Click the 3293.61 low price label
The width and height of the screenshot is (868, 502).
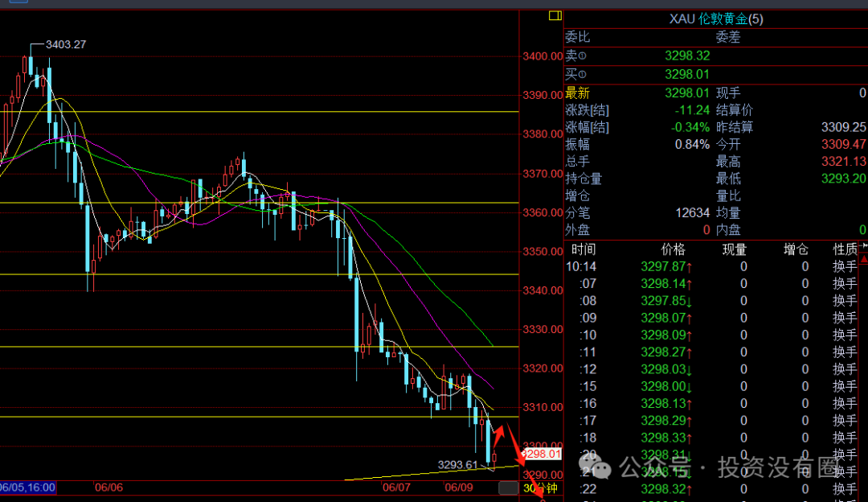coord(457,464)
